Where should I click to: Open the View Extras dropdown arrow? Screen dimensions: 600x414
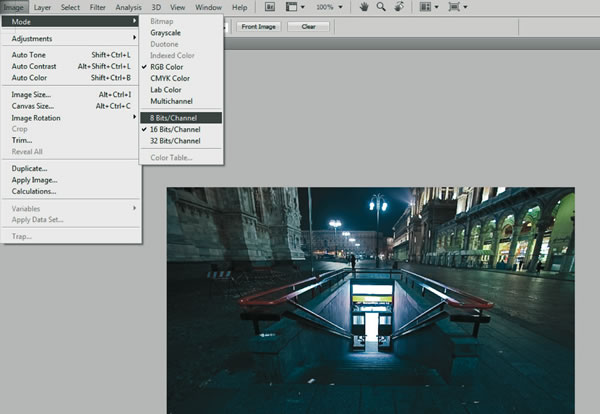(x=303, y=7)
